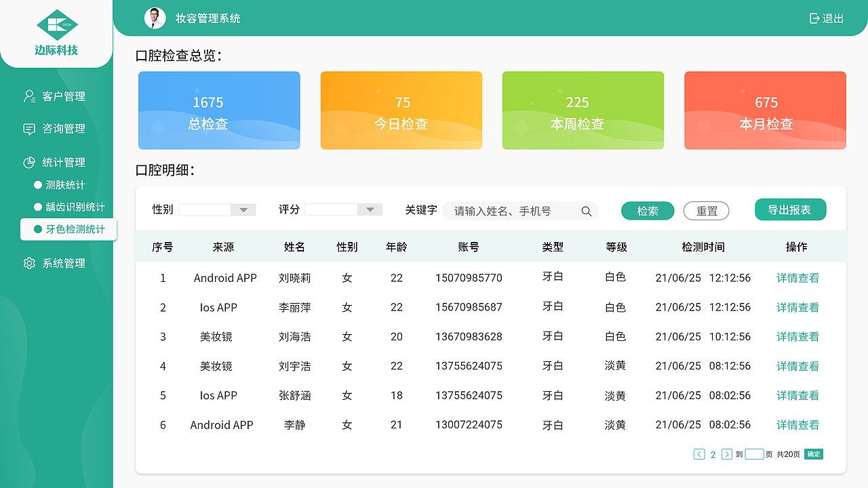Viewport: 868px width, 488px height.
Task: Select the 测肤统计 sub-item
Action: 66,184
